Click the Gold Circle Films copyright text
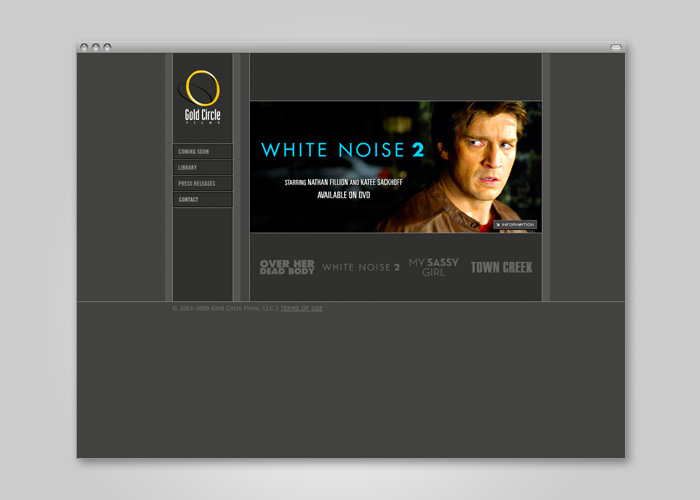 pos(223,309)
